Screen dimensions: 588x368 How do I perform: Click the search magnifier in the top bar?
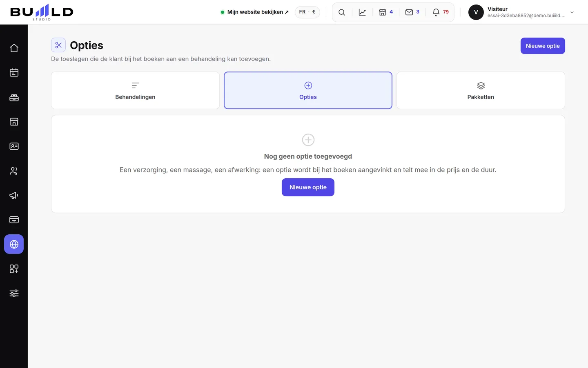(x=342, y=12)
